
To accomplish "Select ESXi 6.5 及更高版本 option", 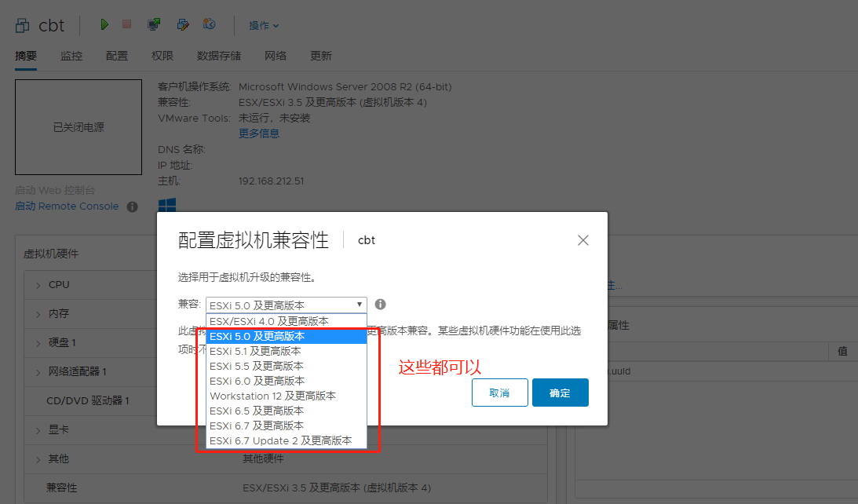I will 287,411.
